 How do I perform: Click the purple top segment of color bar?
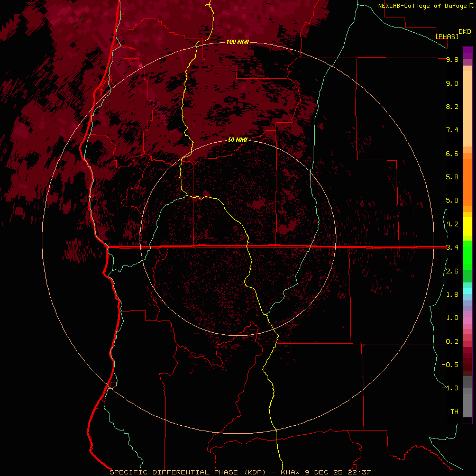coord(467,53)
